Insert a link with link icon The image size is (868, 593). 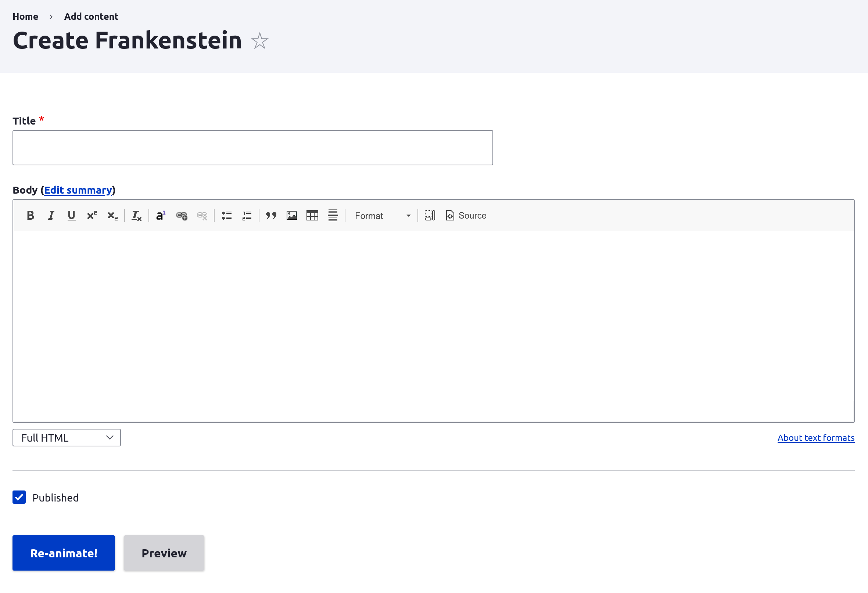(x=182, y=215)
